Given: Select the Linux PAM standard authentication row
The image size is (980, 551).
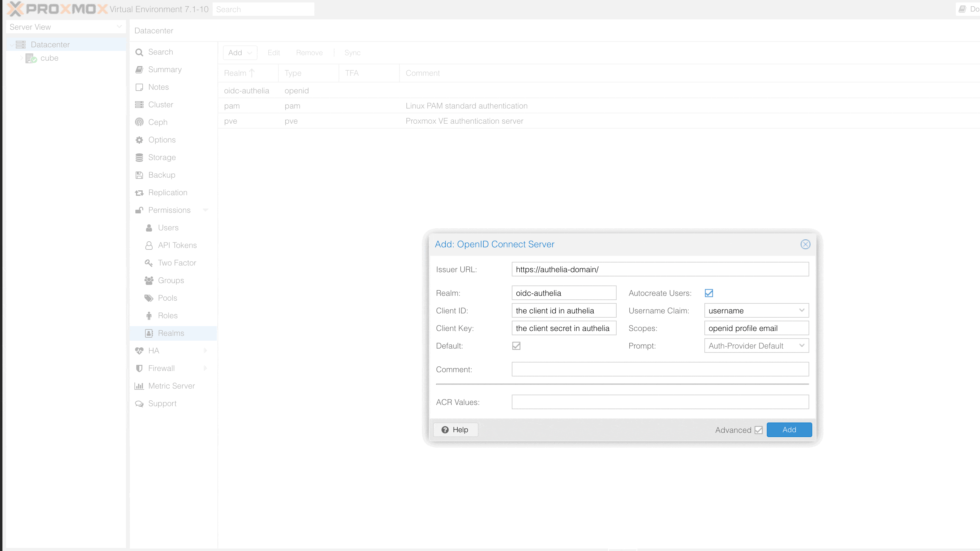Looking at the screenshot, I should pyautogui.click(x=599, y=106).
